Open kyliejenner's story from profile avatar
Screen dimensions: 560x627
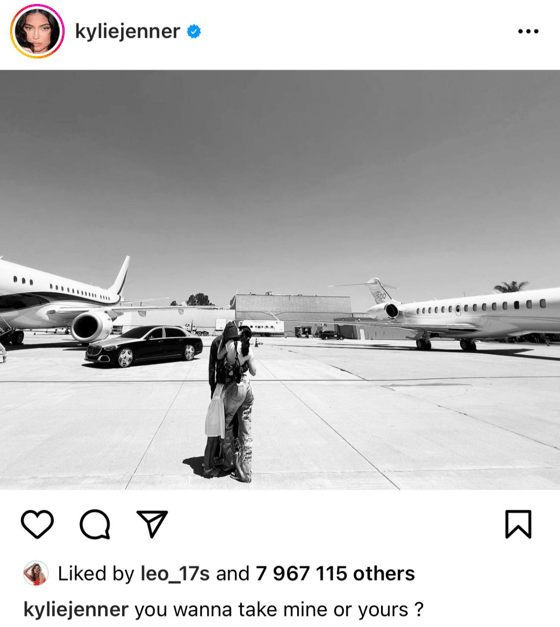37,31
